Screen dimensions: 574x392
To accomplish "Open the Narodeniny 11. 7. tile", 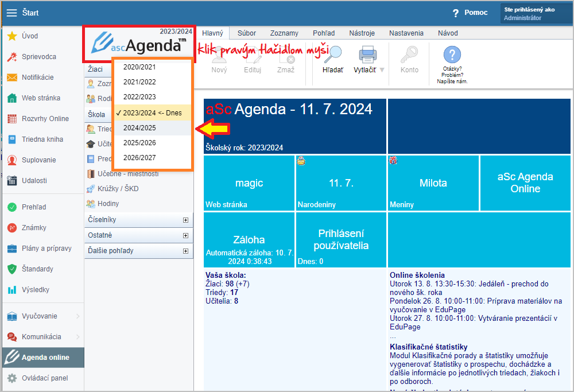I will click(341, 183).
